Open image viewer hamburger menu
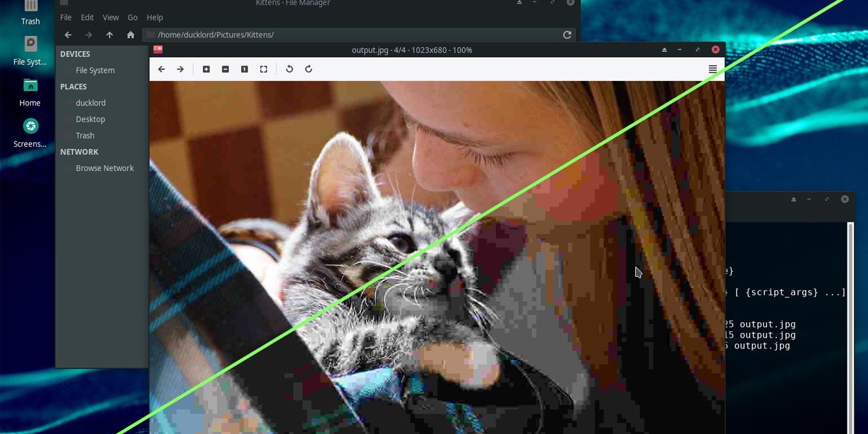Image resolution: width=868 pixels, height=434 pixels. point(712,69)
